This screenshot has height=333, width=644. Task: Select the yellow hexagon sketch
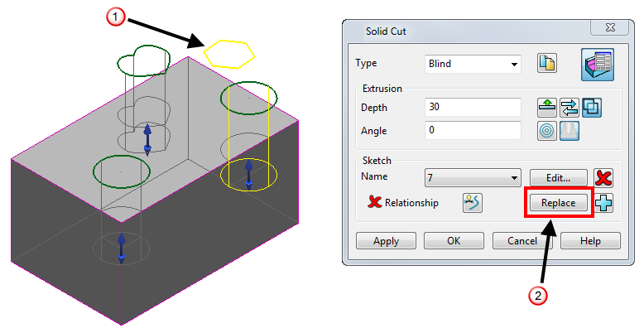tap(229, 54)
